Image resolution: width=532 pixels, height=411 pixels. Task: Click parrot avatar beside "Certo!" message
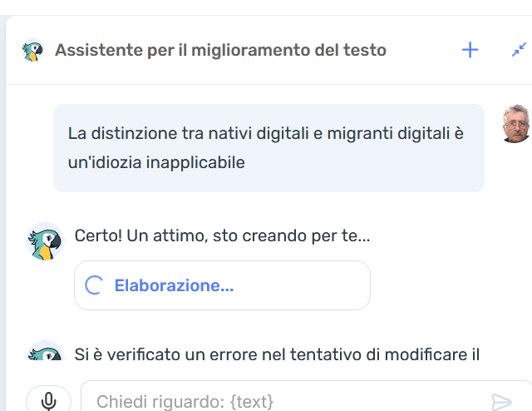pyautogui.click(x=45, y=242)
